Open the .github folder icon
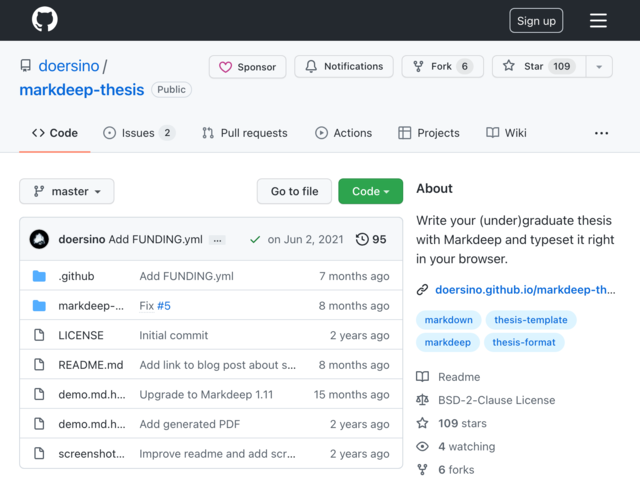 coord(39,276)
